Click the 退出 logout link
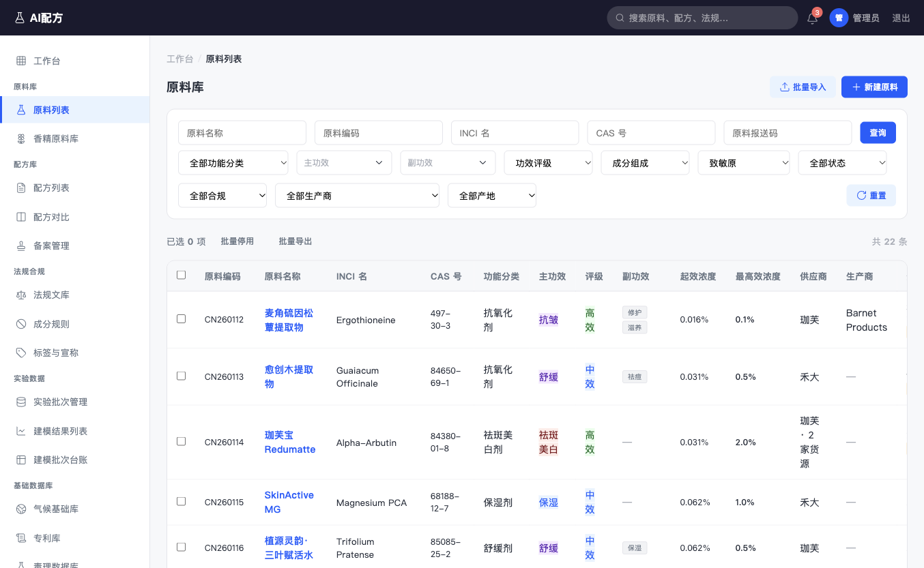The height and width of the screenshot is (568, 924). click(901, 18)
